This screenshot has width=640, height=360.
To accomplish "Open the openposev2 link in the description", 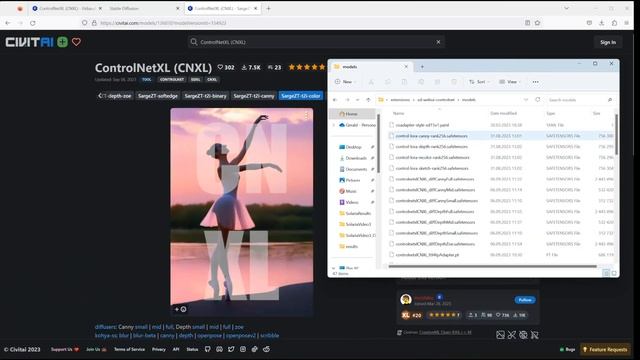I will tap(241, 336).
